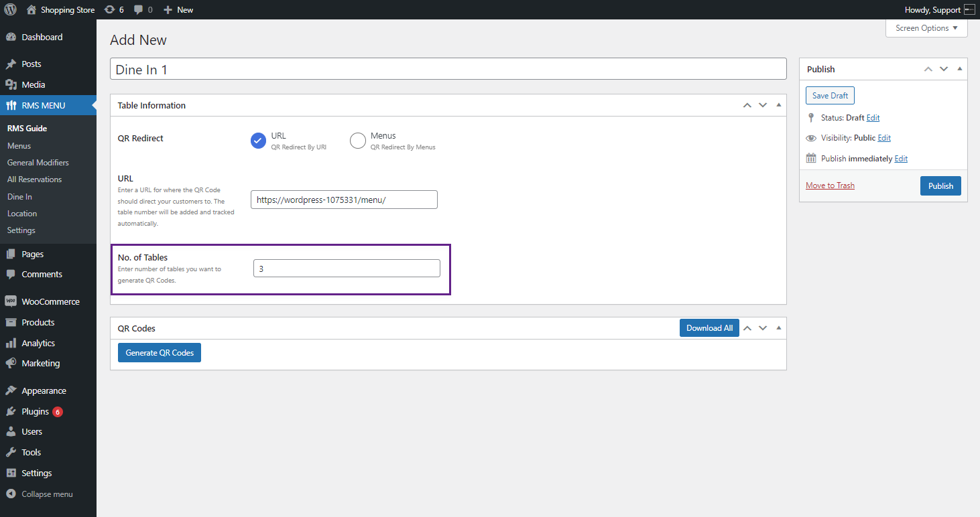This screenshot has width=980, height=517.
Task: Expand the Screen Options dropdown
Action: (926, 28)
